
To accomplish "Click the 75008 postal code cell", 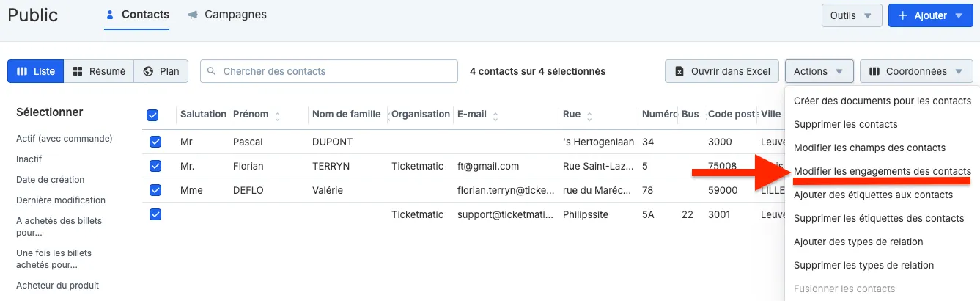I will pos(722,166).
